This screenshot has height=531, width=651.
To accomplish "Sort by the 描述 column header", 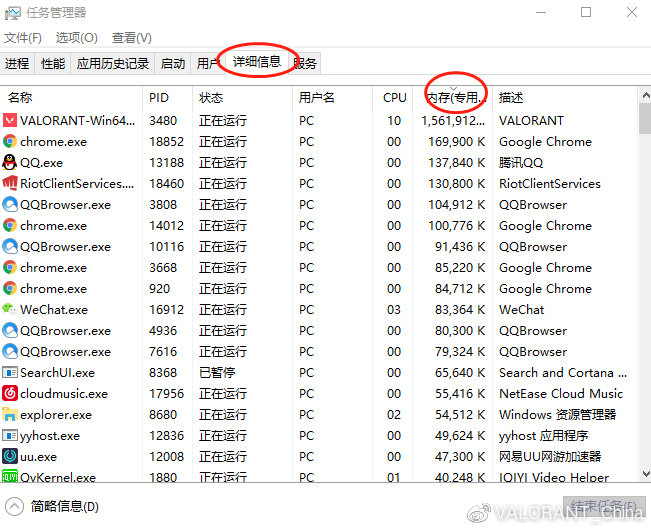I will pos(565,98).
